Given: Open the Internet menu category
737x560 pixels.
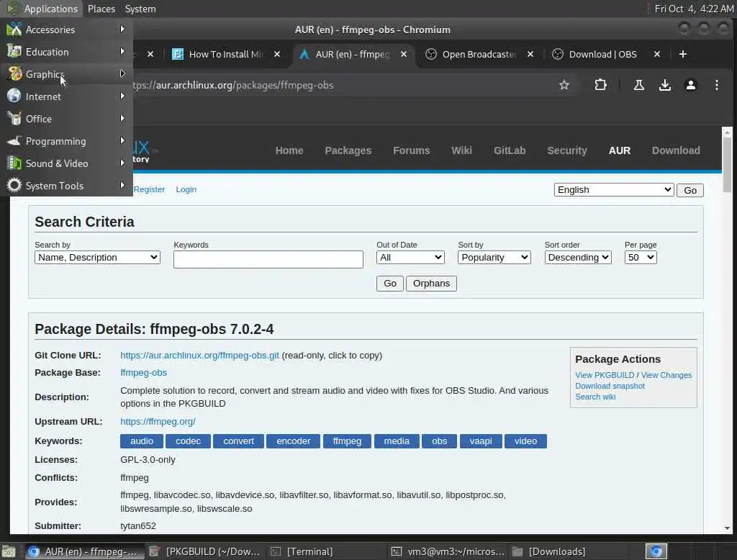Looking at the screenshot, I should (66, 96).
